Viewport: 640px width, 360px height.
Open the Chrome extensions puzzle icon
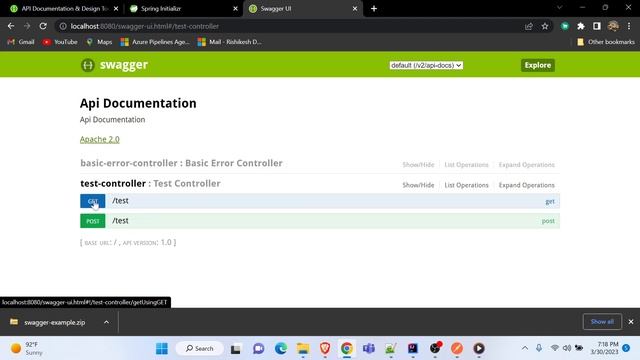pyautogui.click(x=581, y=26)
